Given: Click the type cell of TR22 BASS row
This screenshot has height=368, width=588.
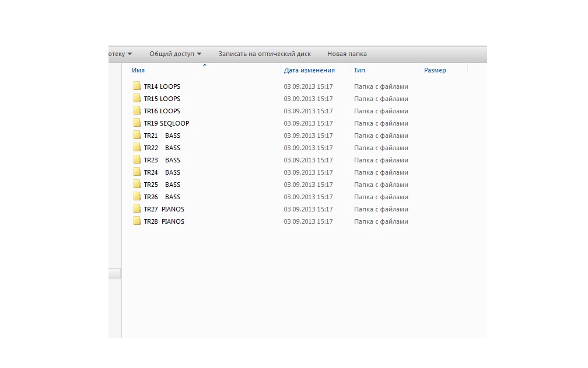Looking at the screenshot, I should coord(381,148).
